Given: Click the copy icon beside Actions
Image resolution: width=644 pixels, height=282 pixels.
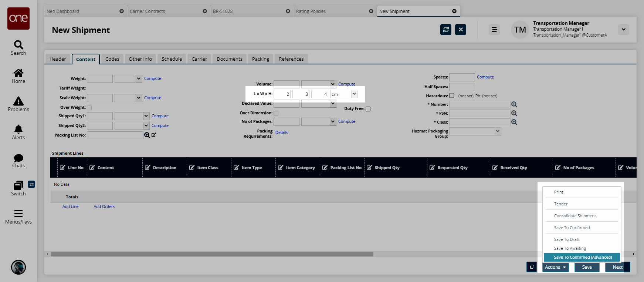Looking at the screenshot, I should coord(532,267).
